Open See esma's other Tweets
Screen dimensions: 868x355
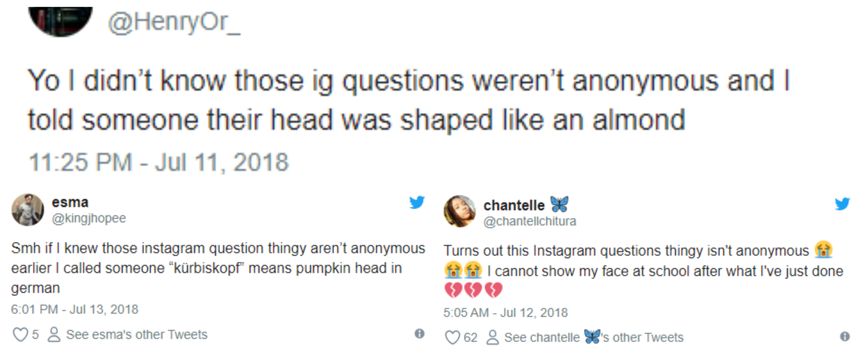tap(136, 335)
